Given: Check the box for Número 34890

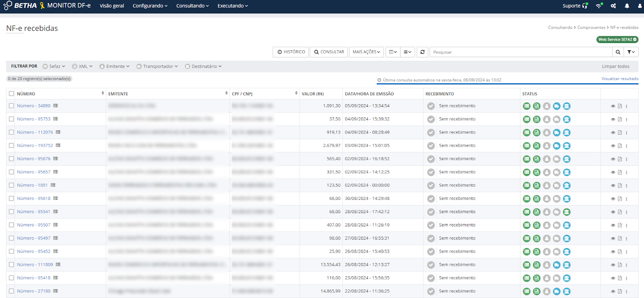Looking at the screenshot, I should 11,106.
